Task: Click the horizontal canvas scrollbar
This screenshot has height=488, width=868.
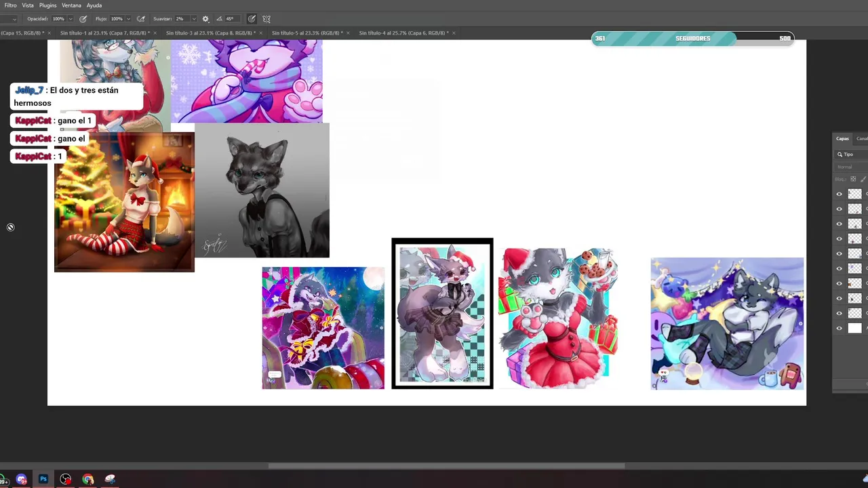Action: point(446,466)
